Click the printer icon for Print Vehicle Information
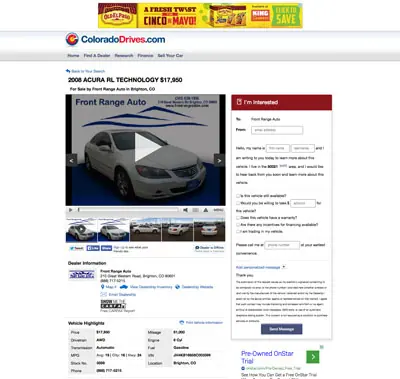The width and height of the screenshot is (400, 379). tap(182, 322)
